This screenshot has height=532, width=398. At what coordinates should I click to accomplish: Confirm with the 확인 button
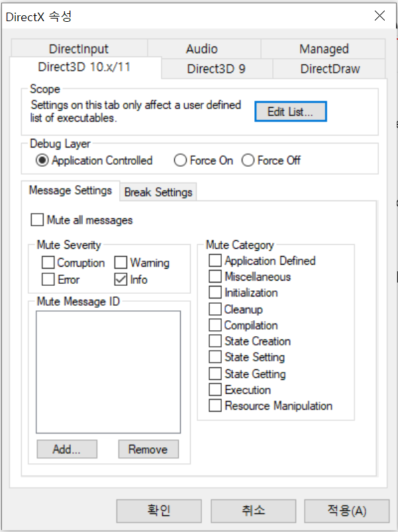click(159, 511)
